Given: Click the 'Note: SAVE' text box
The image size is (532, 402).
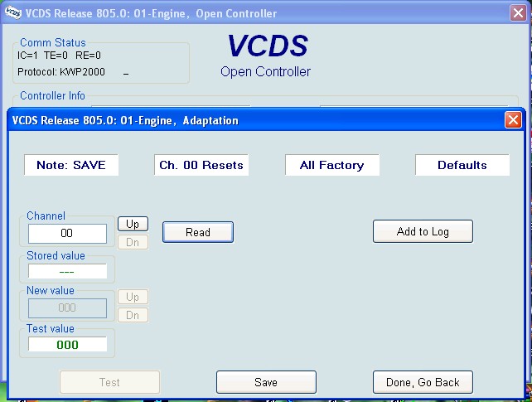Looking at the screenshot, I should pyautogui.click(x=71, y=165).
